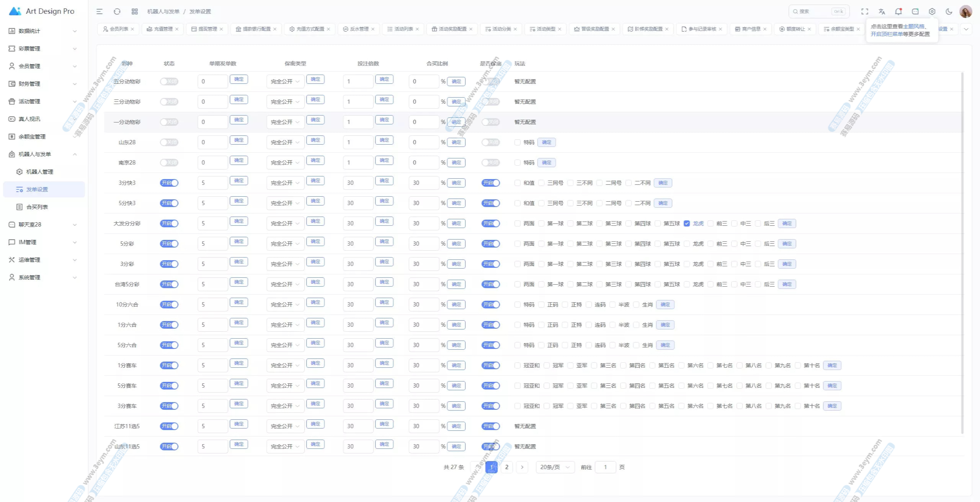Screen dimensions: 980x502
Task: Go to page 2 of the table
Action: point(506,467)
